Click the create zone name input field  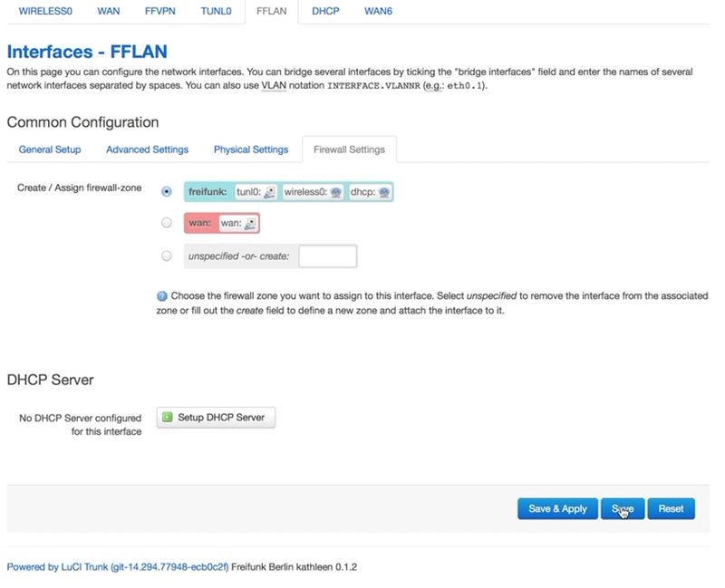point(329,256)
